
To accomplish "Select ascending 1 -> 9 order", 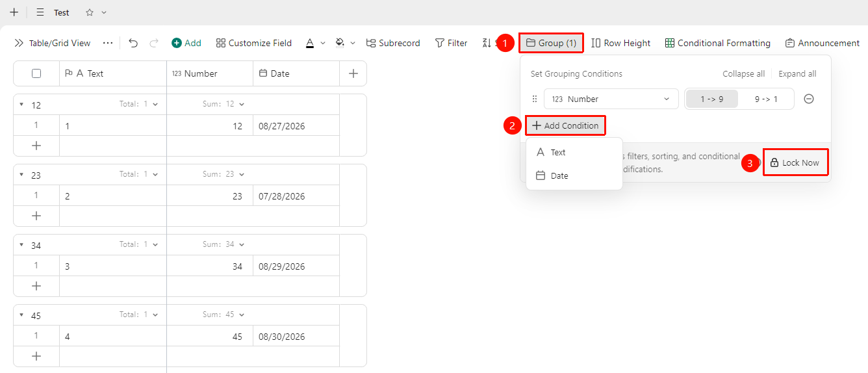I will [711, 99].
